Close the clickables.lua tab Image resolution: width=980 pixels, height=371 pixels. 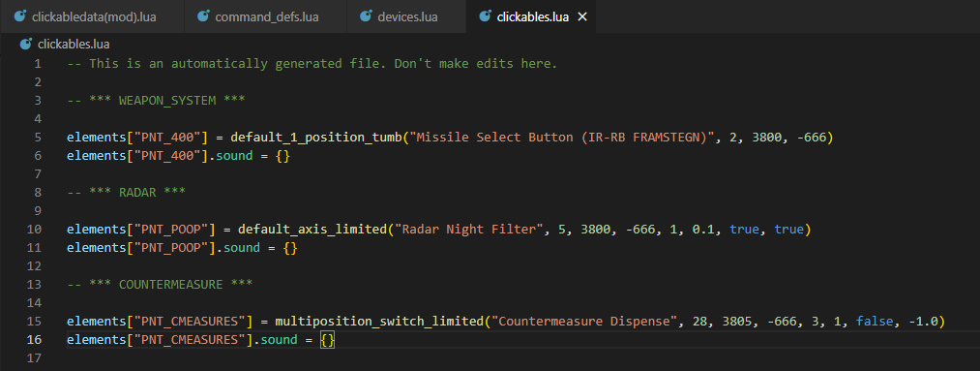(x=581, y=16)
